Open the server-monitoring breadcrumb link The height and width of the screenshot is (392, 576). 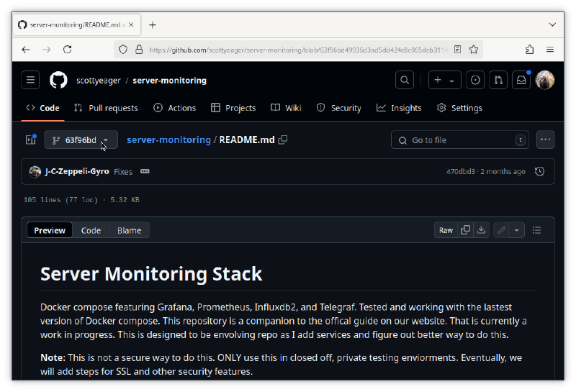(168, 140)
